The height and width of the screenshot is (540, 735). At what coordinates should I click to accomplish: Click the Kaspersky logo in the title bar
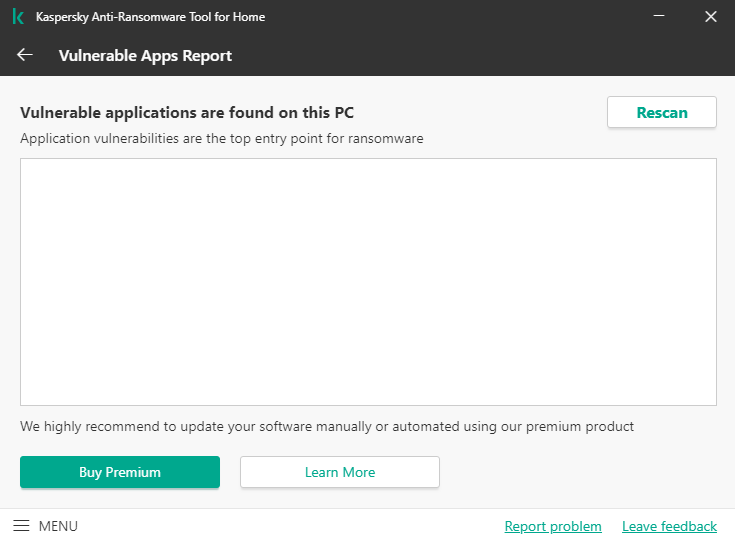pyautogui.click(x=18, y=17)
